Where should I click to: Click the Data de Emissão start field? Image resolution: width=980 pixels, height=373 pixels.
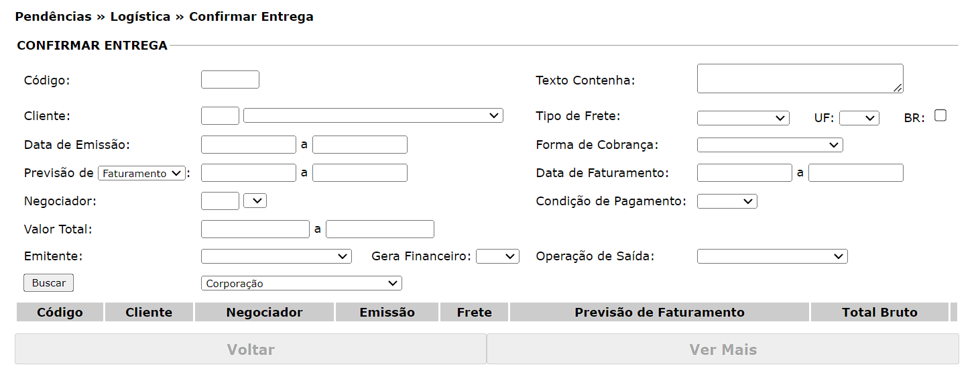click(x=248, y=145)
